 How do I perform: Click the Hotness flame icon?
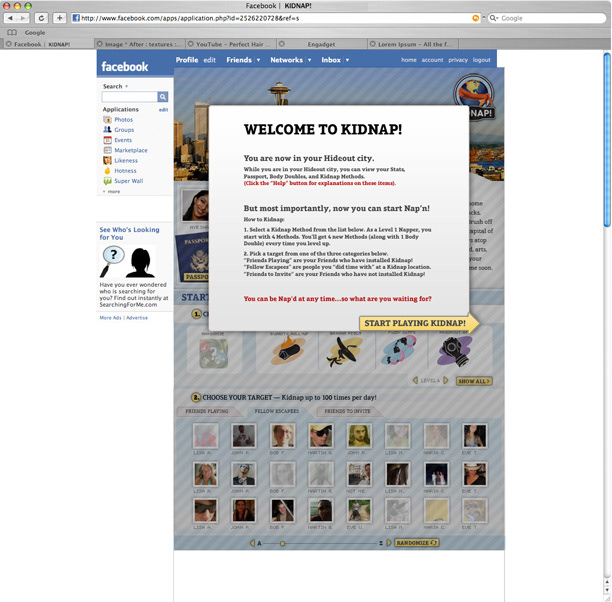tap(107, 171)
